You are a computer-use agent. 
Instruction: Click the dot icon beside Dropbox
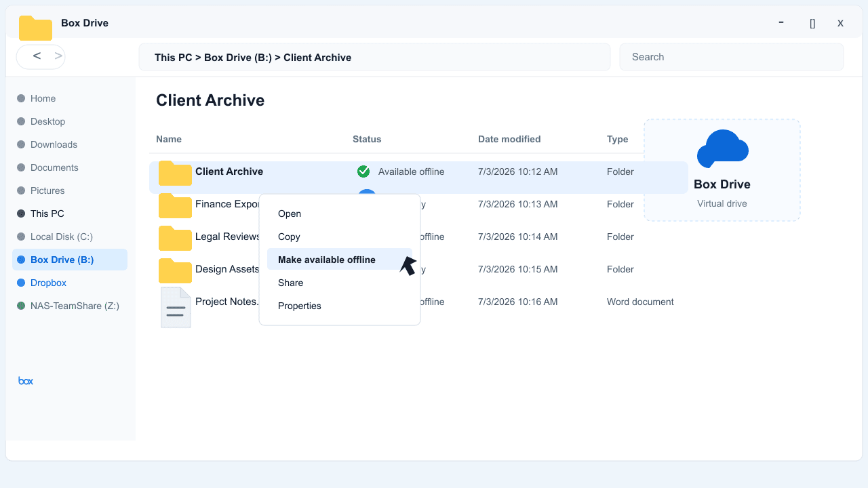(21, 283)
